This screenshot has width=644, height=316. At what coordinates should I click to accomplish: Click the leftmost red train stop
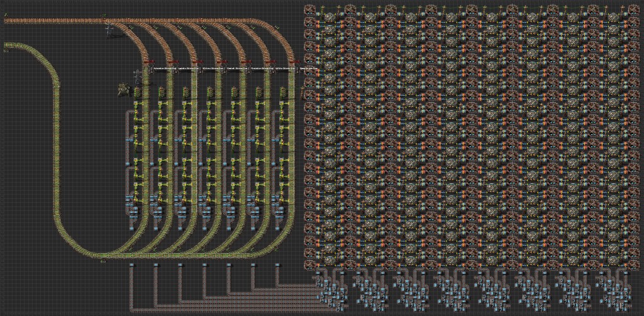[148, 61]
